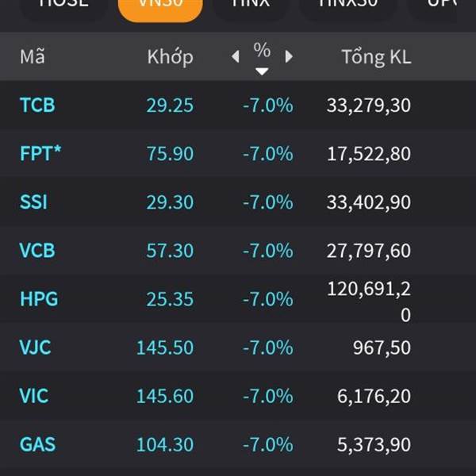Open the TCB stock symbol
The image size is (476, 476).
point(37,105)
